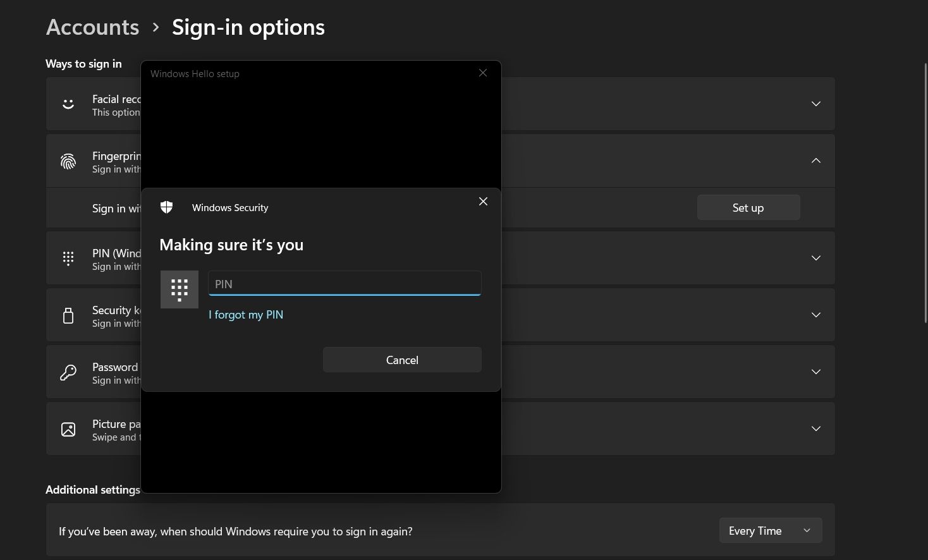Click the Windows Hello setup title text
Image resolution: width=928 pixels, height=560 pixels.
click(x=195, y=74)
